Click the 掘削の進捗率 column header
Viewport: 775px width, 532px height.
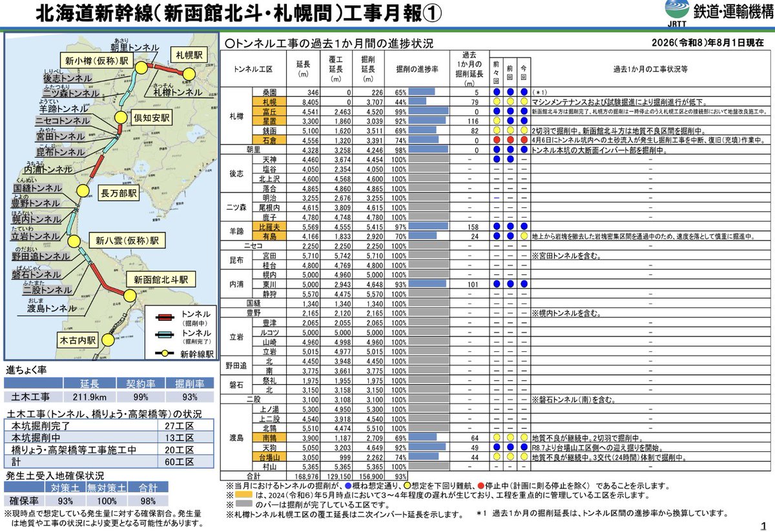416,68
